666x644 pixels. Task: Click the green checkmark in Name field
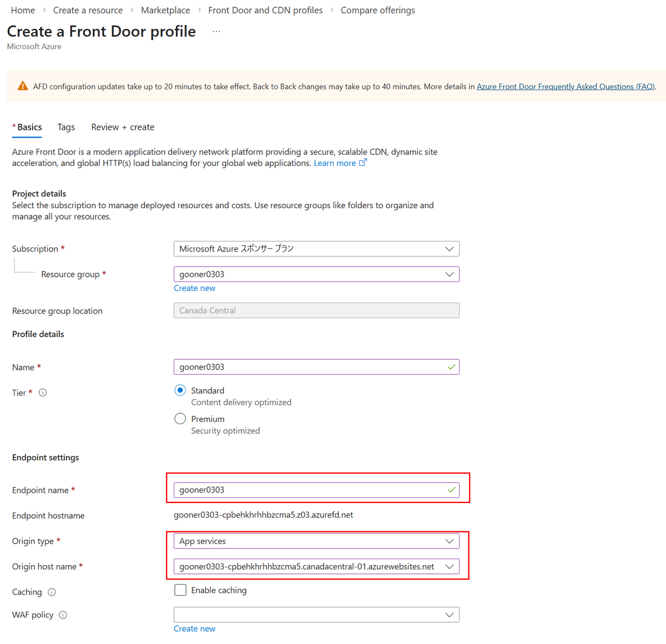coord(451,367)
